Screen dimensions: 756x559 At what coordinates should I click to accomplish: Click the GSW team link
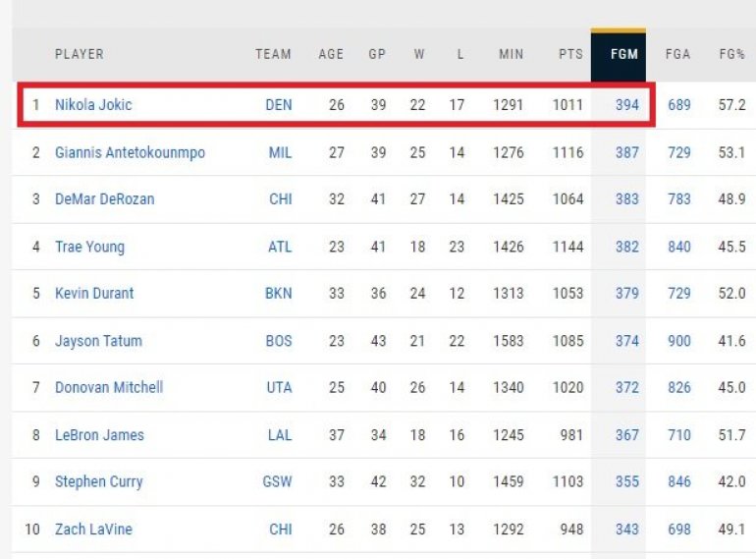[x=279, y=481]
